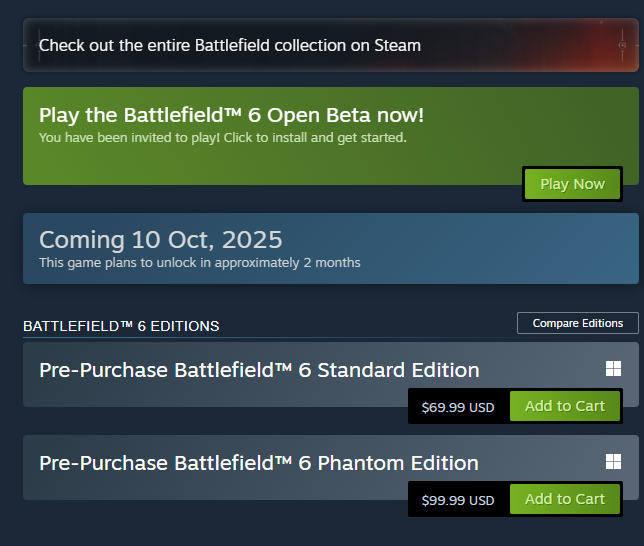The height and width of the screenshot is (546, 644).
Task: Click the "invited to play" install message
Action: coord(222,137)
